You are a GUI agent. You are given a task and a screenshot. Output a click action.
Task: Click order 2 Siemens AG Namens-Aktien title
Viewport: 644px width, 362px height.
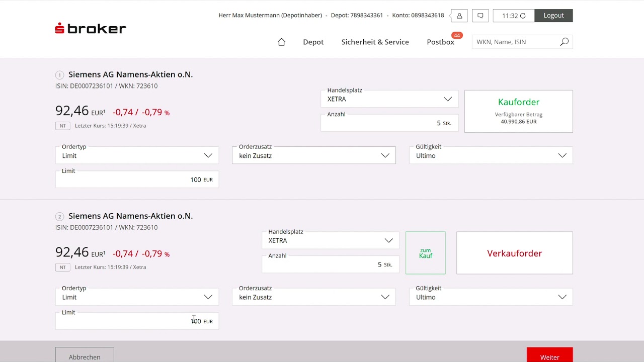(x=131, y=216)
